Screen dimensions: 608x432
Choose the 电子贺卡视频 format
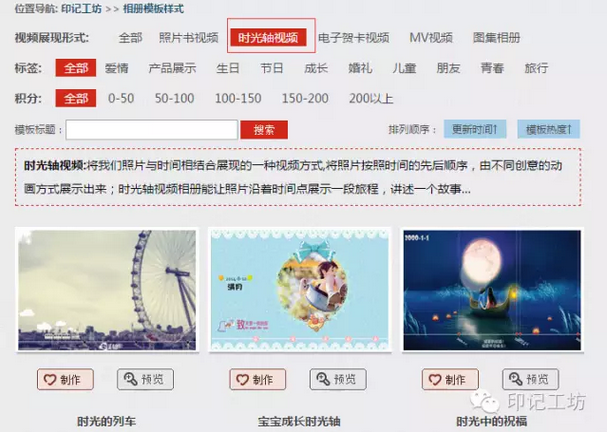pos(354,38)
